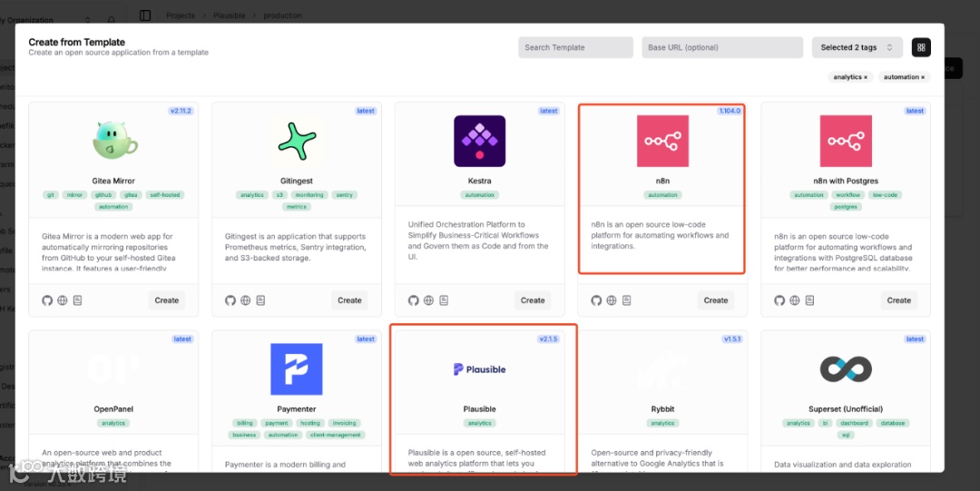Viewport: 980px width, 491px height.
Task: Click Gitea Mirror v2.11.2 version badge
Action: click(181, 111)
